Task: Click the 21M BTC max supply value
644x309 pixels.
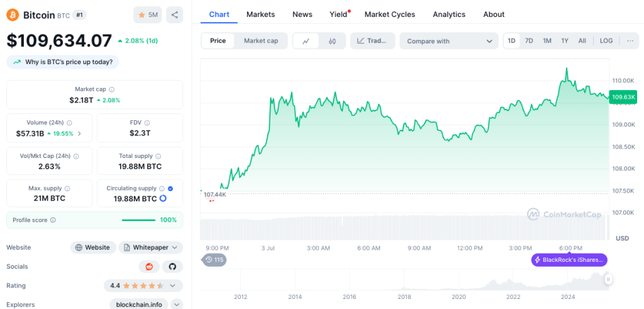Action: [x=49, y=198]
